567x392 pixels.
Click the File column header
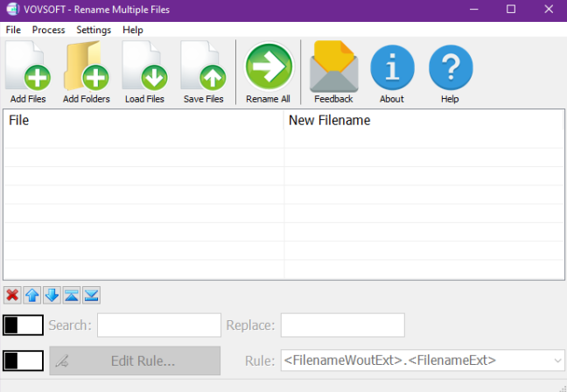tap(143, 121)
